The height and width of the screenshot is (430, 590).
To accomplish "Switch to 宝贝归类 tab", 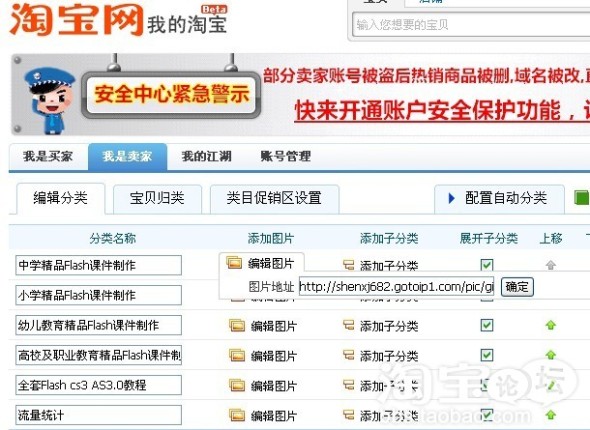I will coord(157,198).
